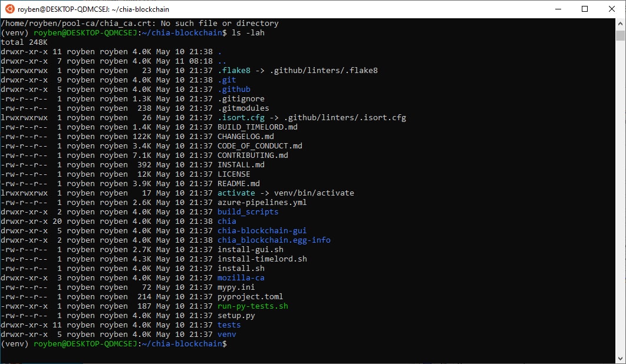Click the 'May 11 08:18' timestamp
The height and width of the screenshot is (364, 626).
pyautogui.click(x=184, y=61)
